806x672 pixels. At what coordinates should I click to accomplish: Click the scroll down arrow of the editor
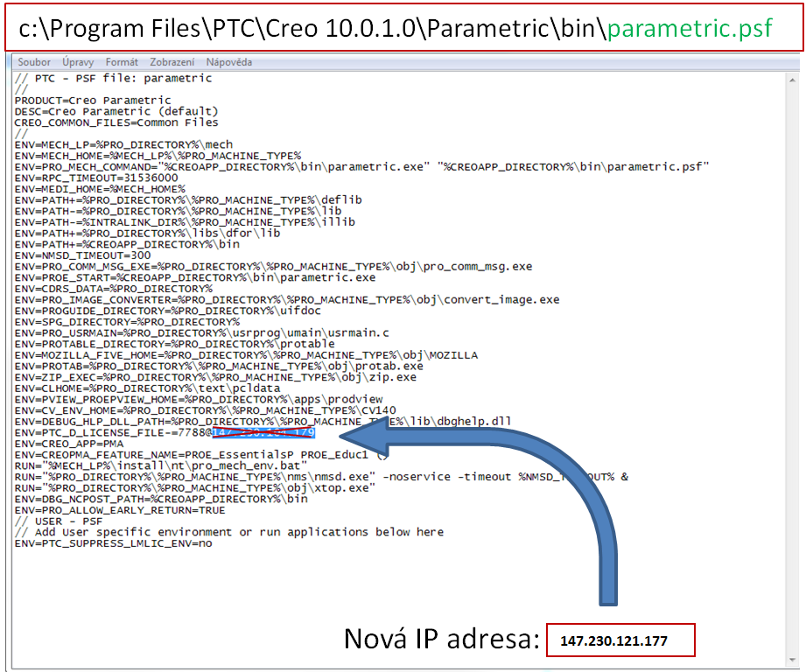coord(792,660)
